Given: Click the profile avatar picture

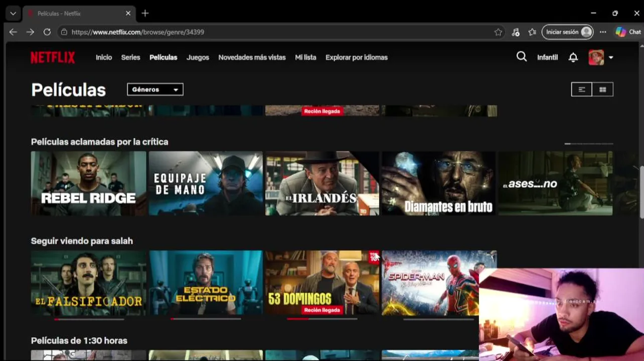Looking at the screenshot, I should click(x=596, y=57).
